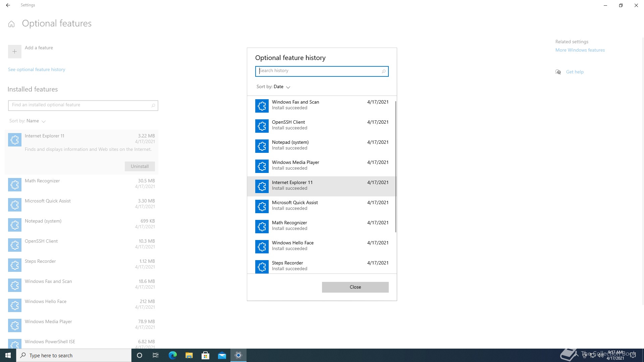644x362 pixels.
Task: Click the Steps Recorder installed feature icon
Action: pyautogui.click(x=15, y=265)
